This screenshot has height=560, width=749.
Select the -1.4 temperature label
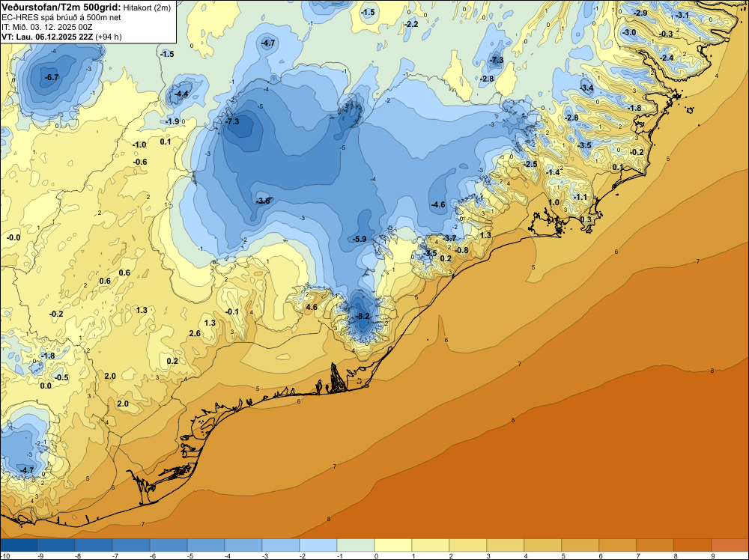pos(553,172)
